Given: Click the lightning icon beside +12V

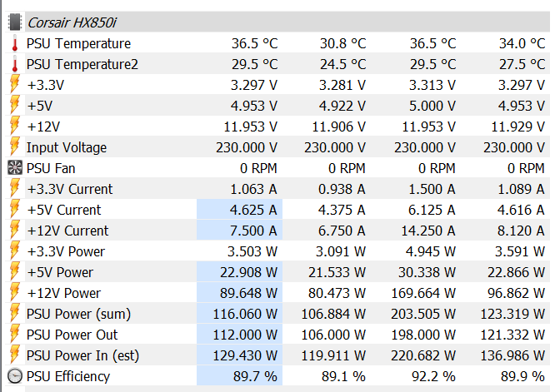Looking at the screenshot, I should (x=15, y=127).
